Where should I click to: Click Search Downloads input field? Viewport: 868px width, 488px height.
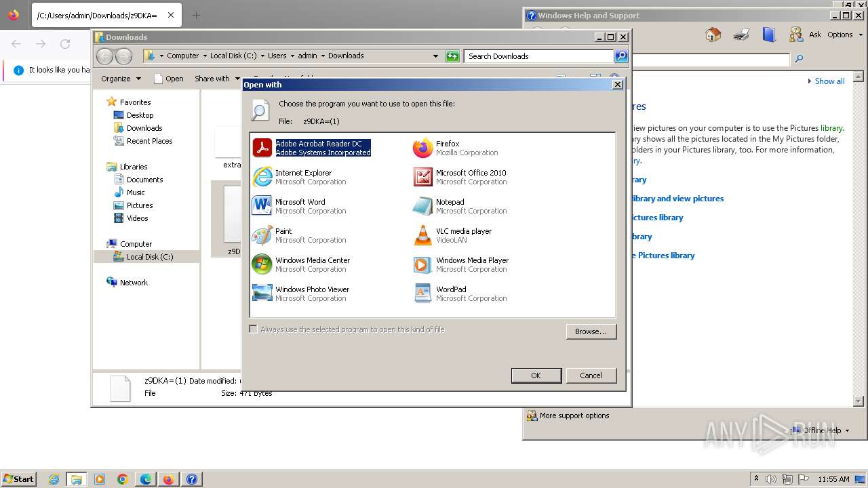[x=539, y=56]
